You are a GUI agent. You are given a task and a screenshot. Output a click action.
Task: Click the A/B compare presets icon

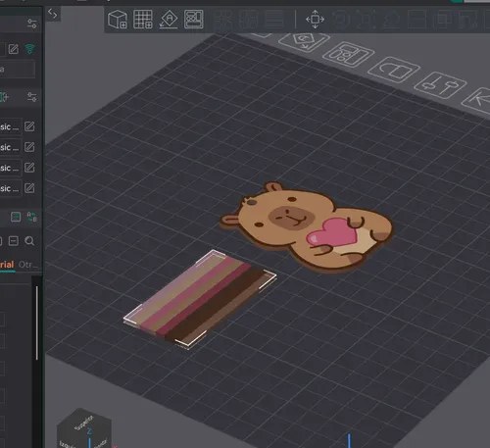pos(32,217)
